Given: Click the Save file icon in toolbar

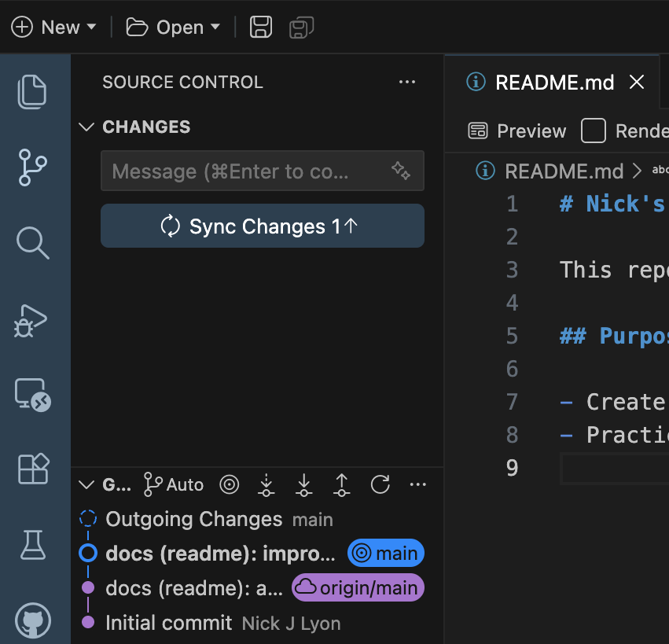Looking at the screenshot, I should tap(261, 28).
